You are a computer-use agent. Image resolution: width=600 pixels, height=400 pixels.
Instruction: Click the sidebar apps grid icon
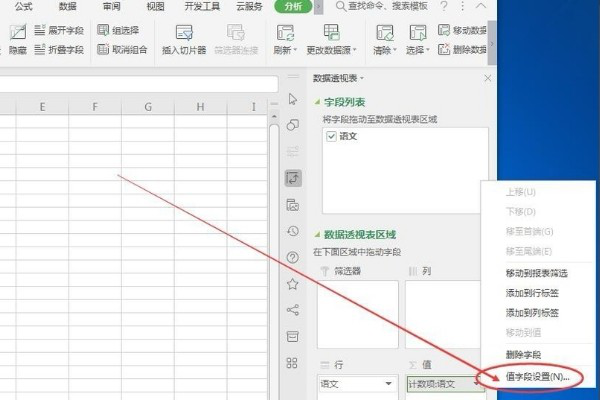point(292,363)
